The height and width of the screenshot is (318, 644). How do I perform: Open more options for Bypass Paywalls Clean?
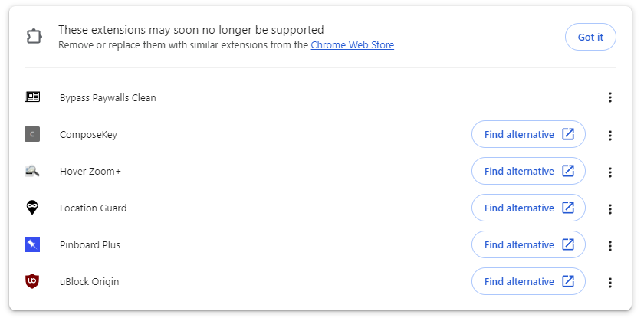610,97
